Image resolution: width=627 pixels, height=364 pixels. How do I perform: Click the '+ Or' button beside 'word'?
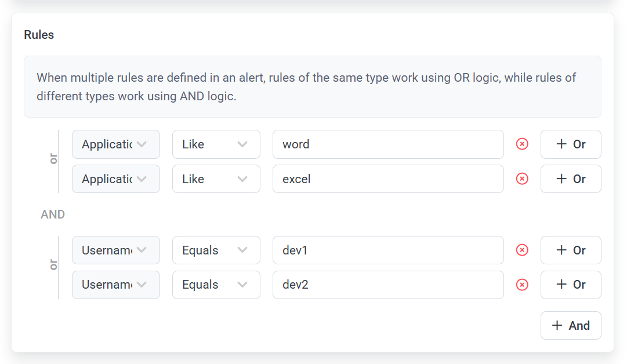[x=571, y=144]
